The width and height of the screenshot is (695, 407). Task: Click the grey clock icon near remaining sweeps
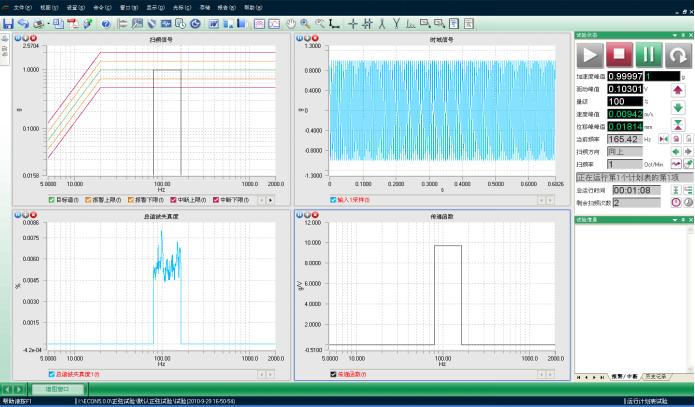(688, 203)
